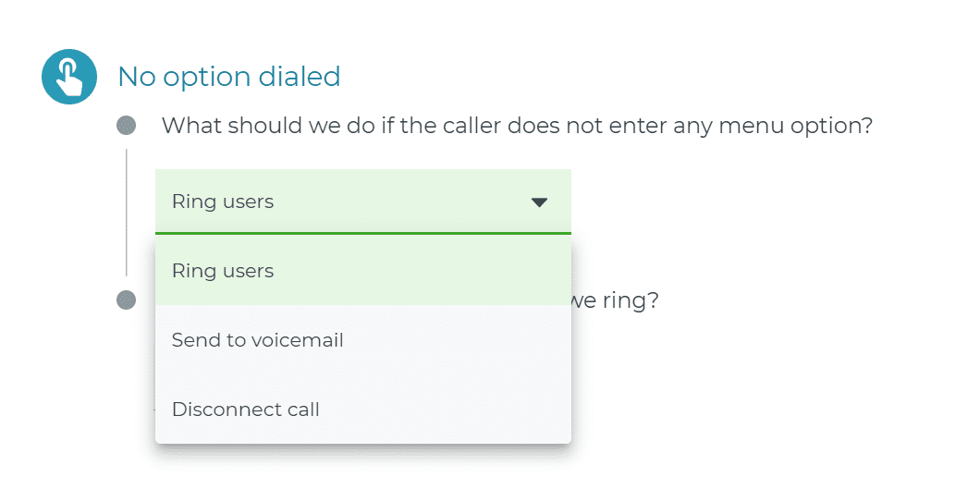Select highlighted 'Ring users' option in list

(363, 271)
